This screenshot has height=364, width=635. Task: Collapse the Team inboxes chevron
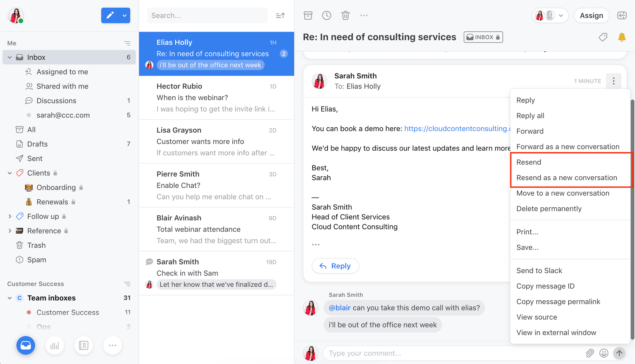[x=10, y=298]
